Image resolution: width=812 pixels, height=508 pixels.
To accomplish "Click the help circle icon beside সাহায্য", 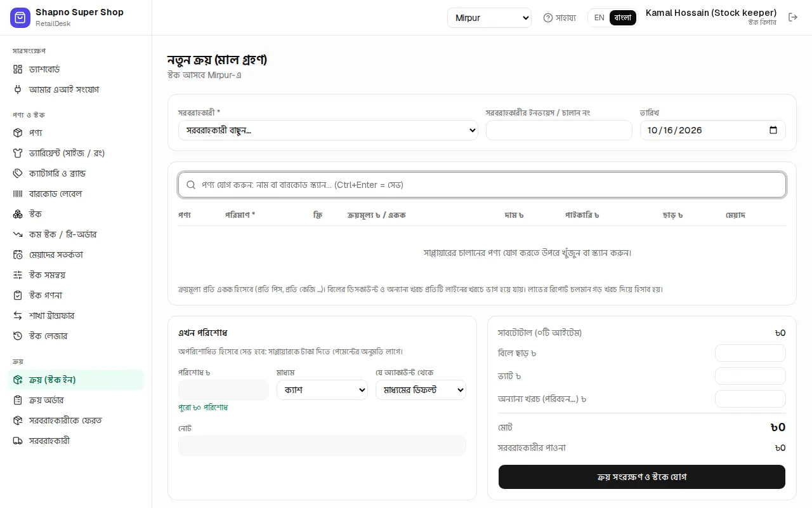I will (x=548, y=18).
